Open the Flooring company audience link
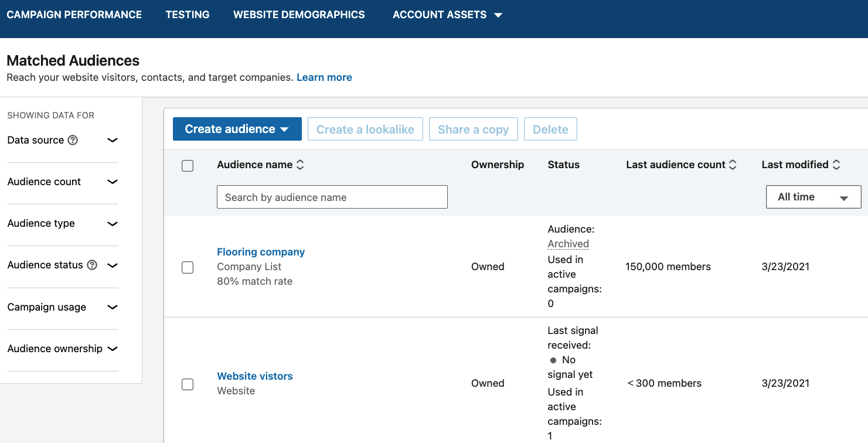The width and height of the screenshot is (868, 443). [x=261, y=252]
